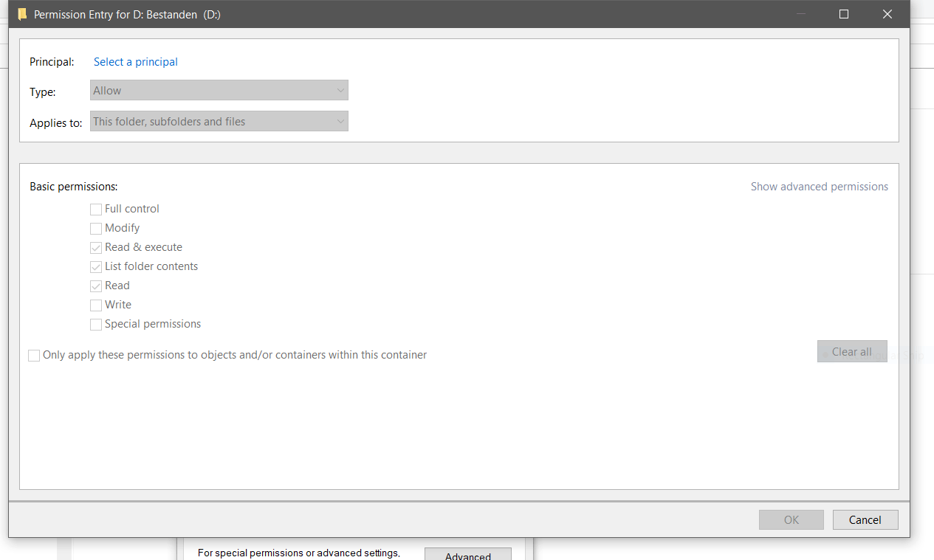
Task: Dismiss the dialog via Cancel
Action: pyautogui.click(x=865, y=519)
